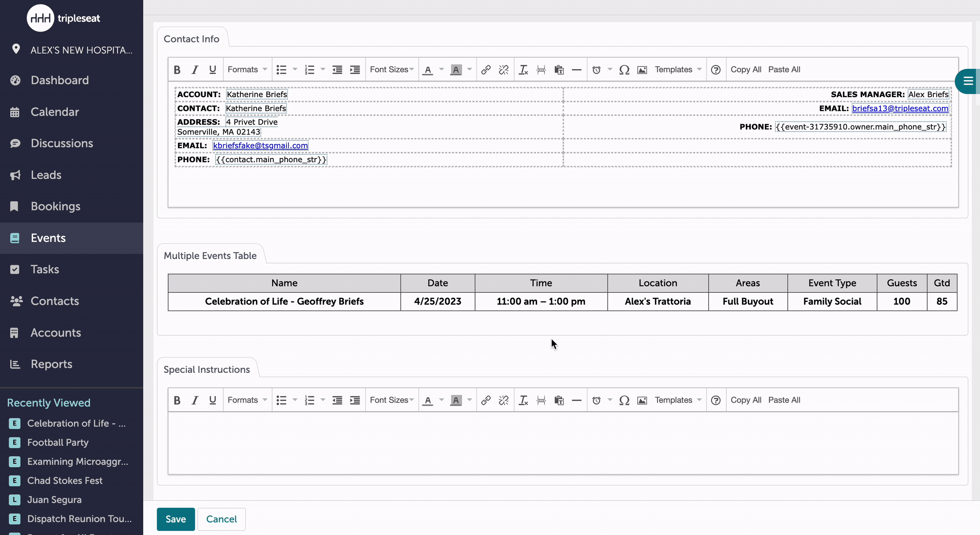Insert image in Special Instructions editor
The height and width of the screenshot is (535, 980).
(x=642, y=400)
